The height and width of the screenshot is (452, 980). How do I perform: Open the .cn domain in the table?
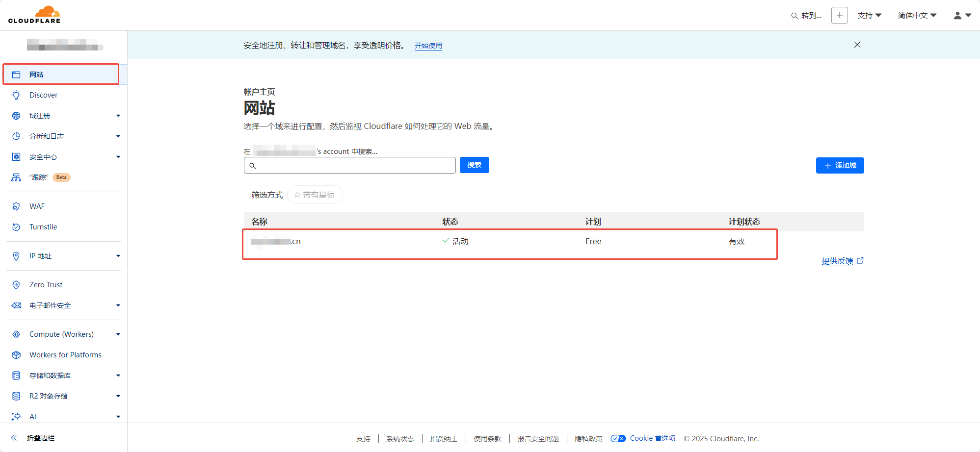pos(276,241)
